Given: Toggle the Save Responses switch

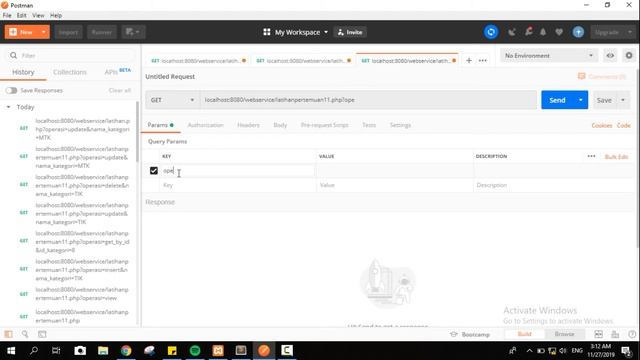Looking at the screenshot, I should point(11,90).
